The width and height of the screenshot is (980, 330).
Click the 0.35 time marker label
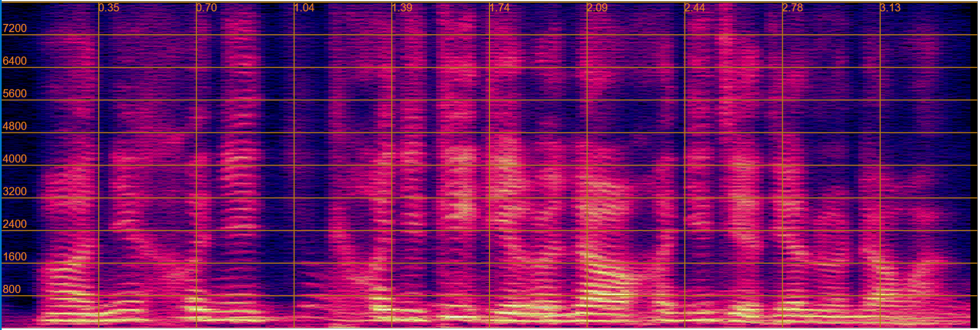(109, 8)
